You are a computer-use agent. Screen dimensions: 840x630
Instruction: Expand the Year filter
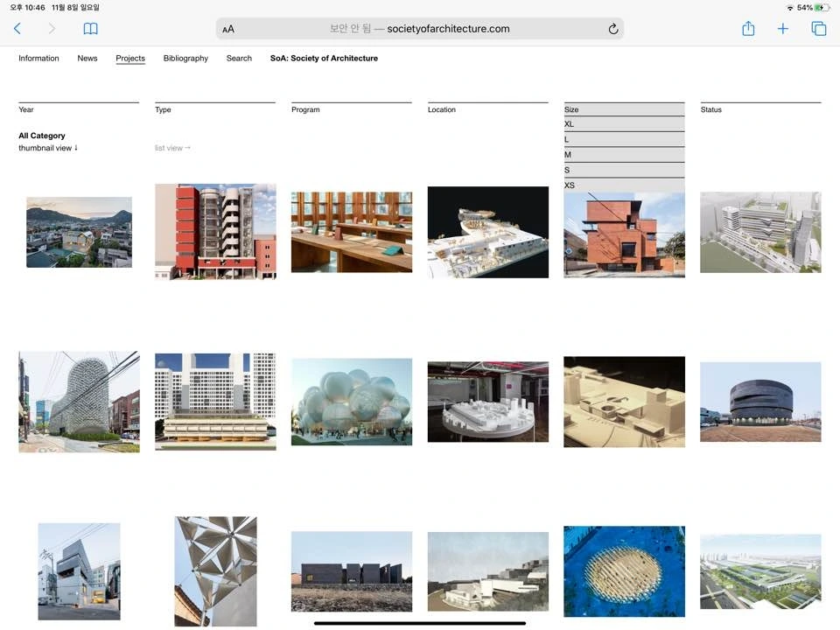pyautogui.click(x=79, y=109)
